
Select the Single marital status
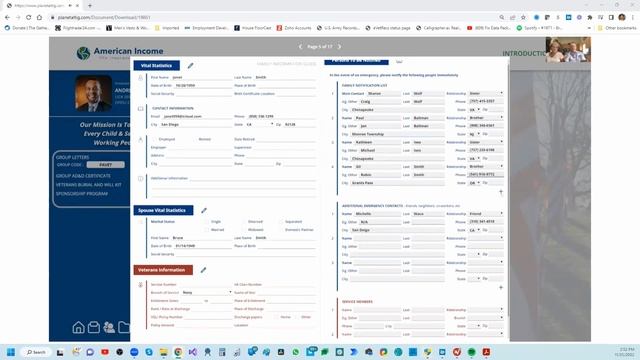207,222
